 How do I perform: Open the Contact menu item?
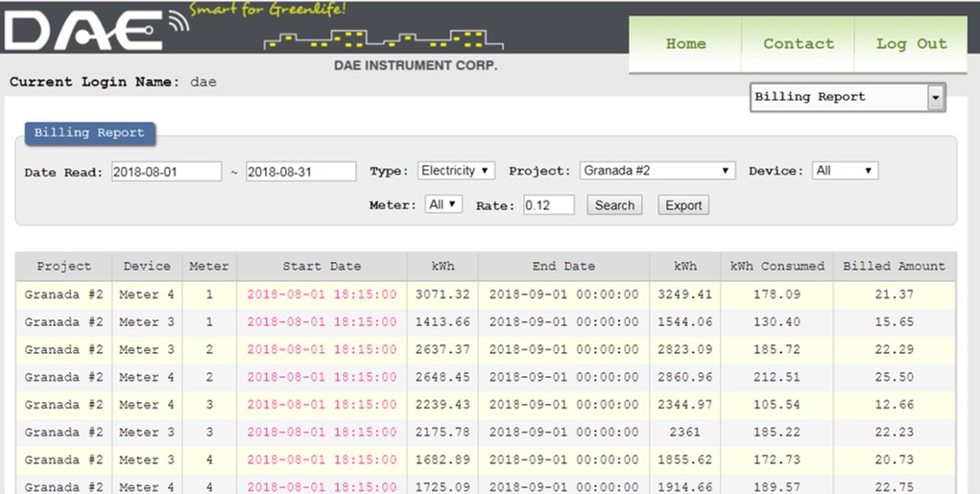(799, 44)
